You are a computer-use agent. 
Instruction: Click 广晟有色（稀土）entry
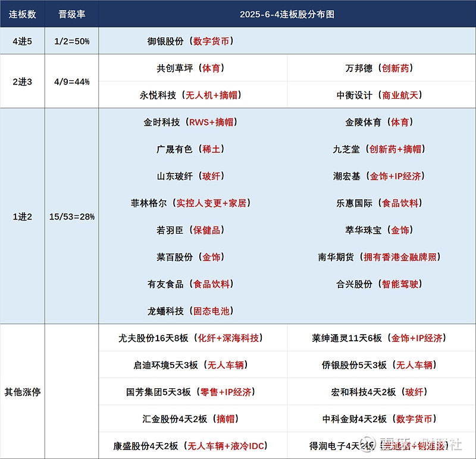point(190,149)
